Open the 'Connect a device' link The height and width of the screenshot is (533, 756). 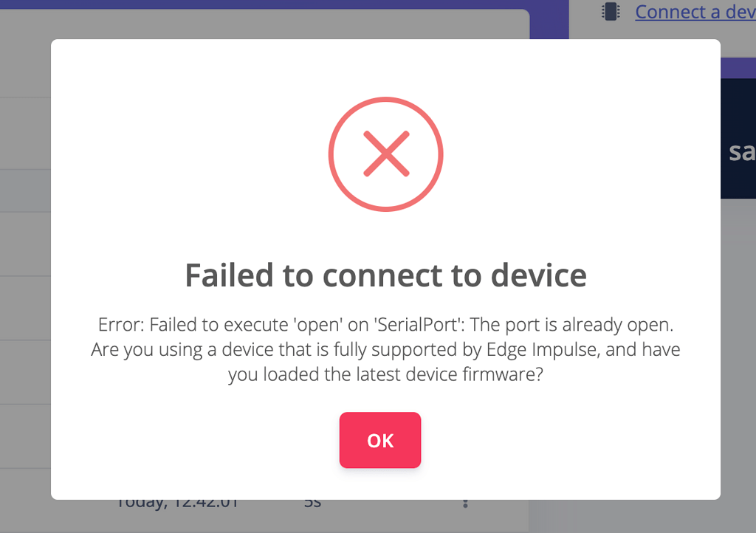pyautogui.click(x=694, y=12)
